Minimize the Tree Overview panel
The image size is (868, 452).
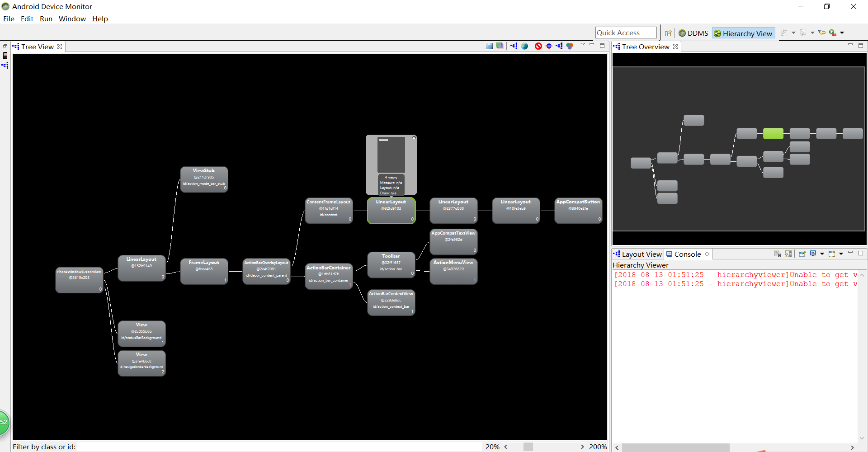click(x=850, y=45)
